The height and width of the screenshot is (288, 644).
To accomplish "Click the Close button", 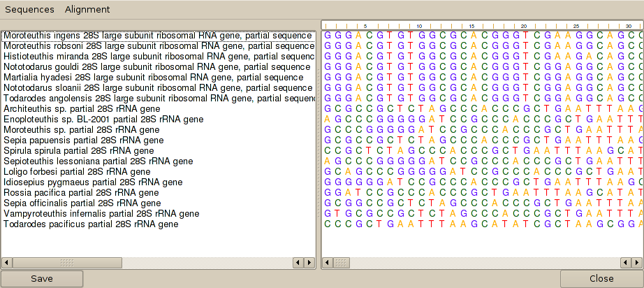I will click(601, 278).
